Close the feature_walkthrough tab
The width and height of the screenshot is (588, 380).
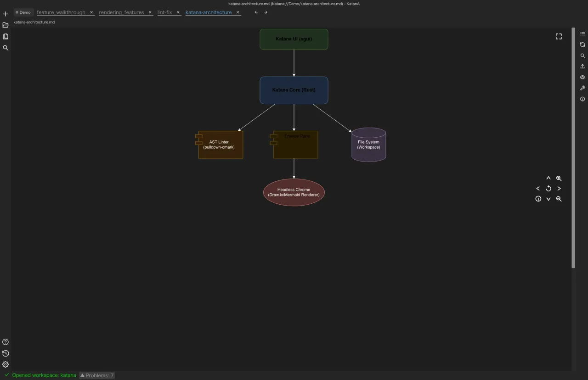pos(91,12)
